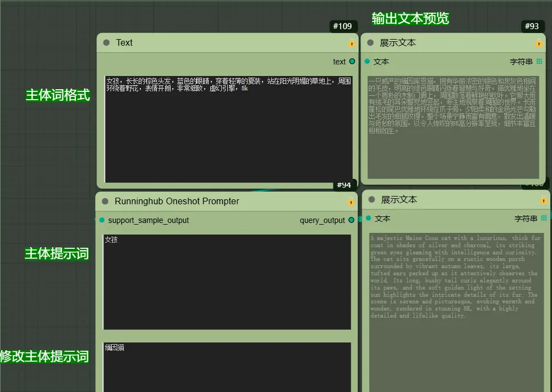Click the Runninghub Oneshot Prompter title
The image size is (552, 392).
177,201
